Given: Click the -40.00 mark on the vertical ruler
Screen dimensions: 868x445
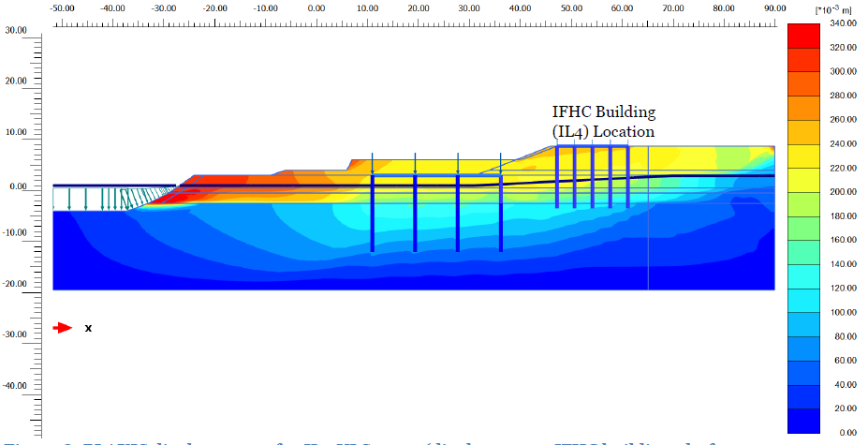Looking at the screenshot, I should point(16,385).
